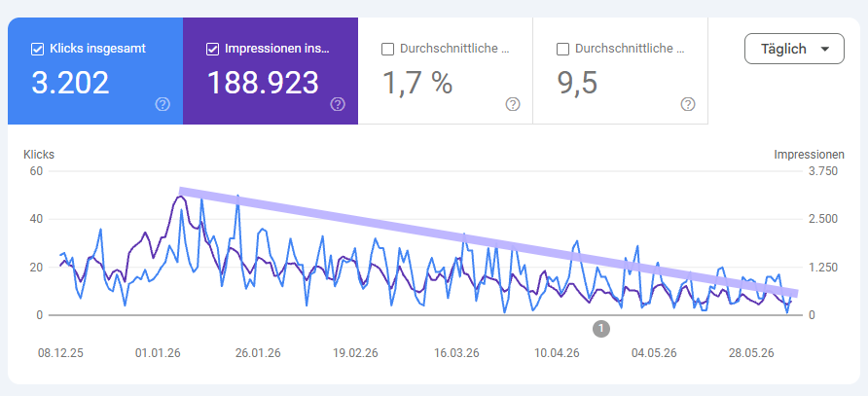
Task: Select the 188.923 impressions value
Action: [x=263, y=83]
